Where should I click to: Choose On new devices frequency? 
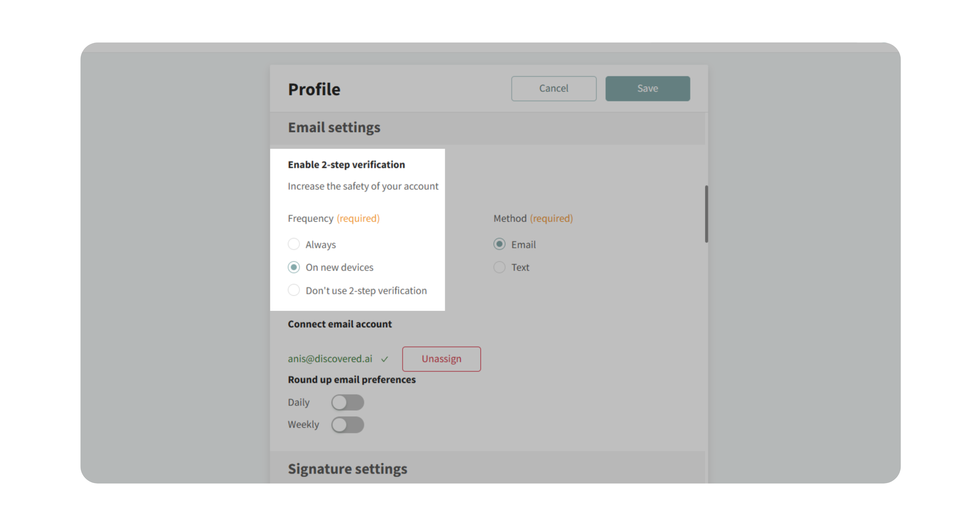click(x=294, y=267)
